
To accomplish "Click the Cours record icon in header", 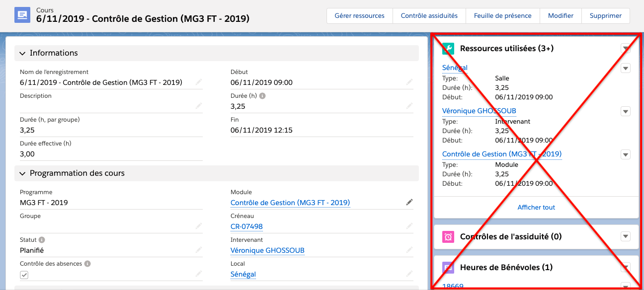I will coord(22,15).
